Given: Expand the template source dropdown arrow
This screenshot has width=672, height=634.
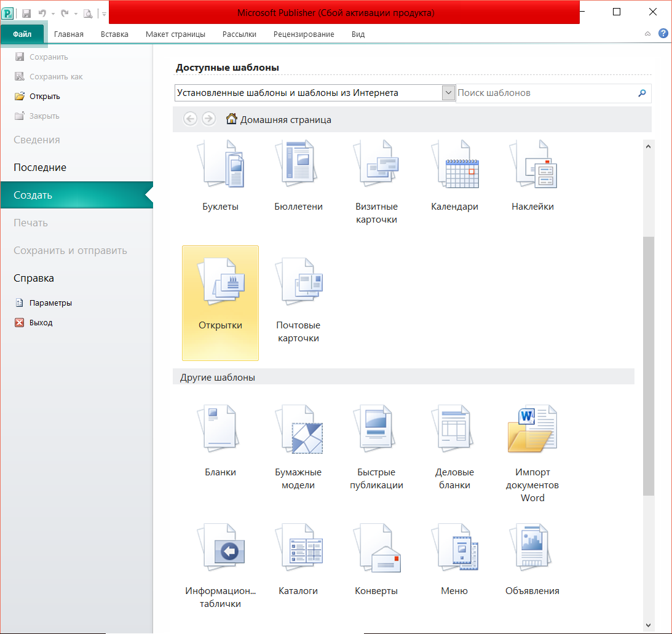Looking at the screenshot, I should point(448,93).
